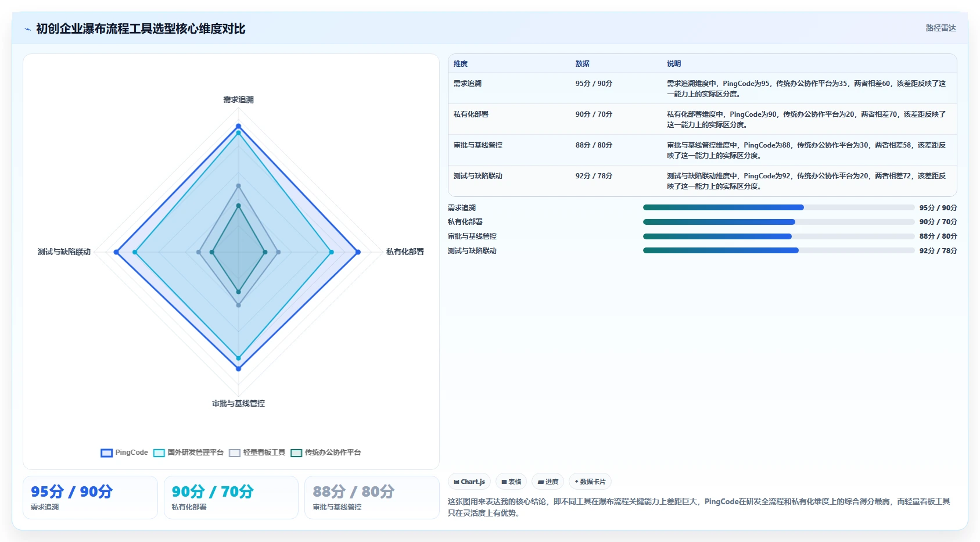Screen dimensions: 980x542
Task: Click the 说明 table column header
Action: tap(674, 64)
